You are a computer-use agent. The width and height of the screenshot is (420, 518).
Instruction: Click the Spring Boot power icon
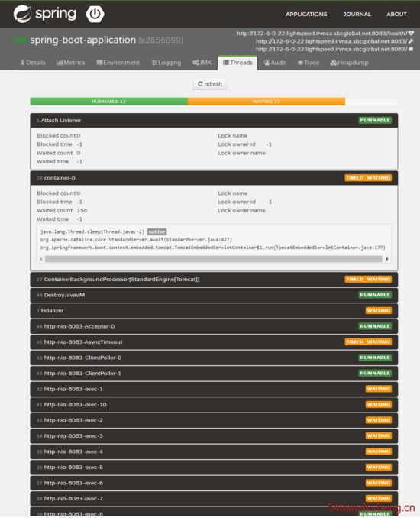point(95,15)
